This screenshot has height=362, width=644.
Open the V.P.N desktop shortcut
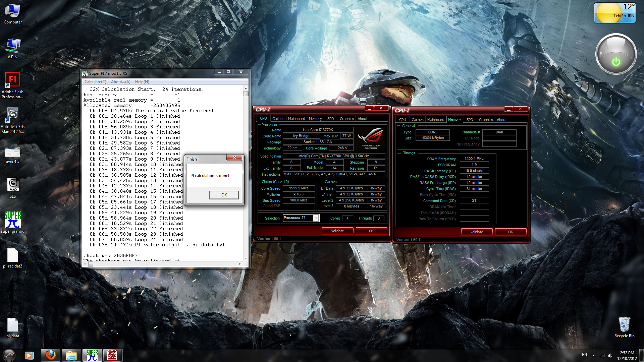pos(13,49)
